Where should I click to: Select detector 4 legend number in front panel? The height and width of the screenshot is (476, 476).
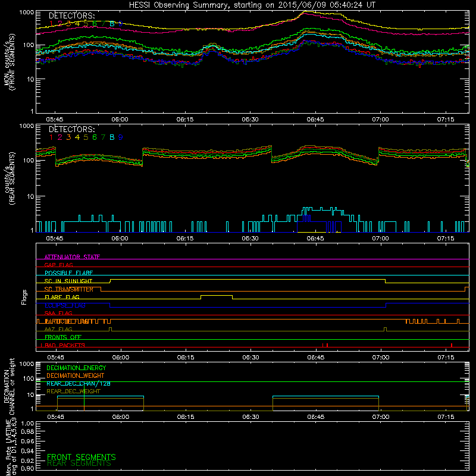click(77, 24)
